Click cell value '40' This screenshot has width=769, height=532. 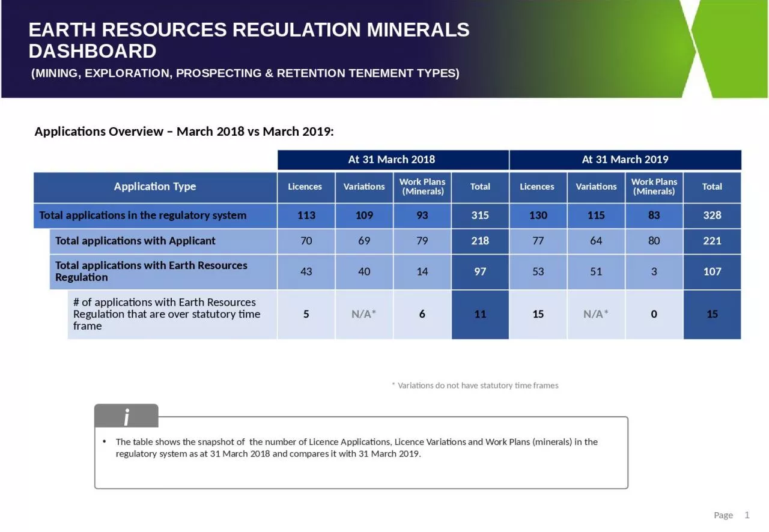[364, 272]
